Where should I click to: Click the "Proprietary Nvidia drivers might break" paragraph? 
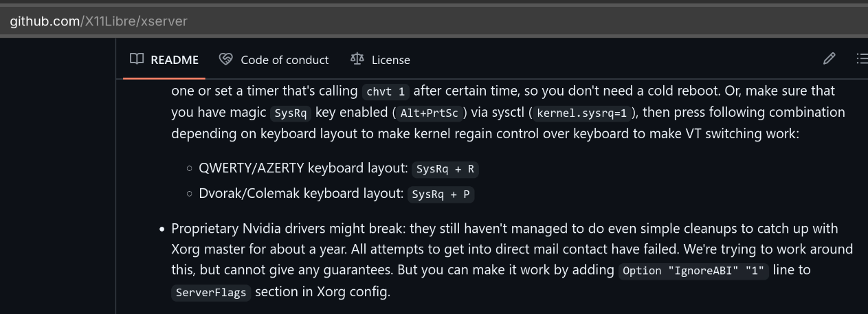click(512, 260)
